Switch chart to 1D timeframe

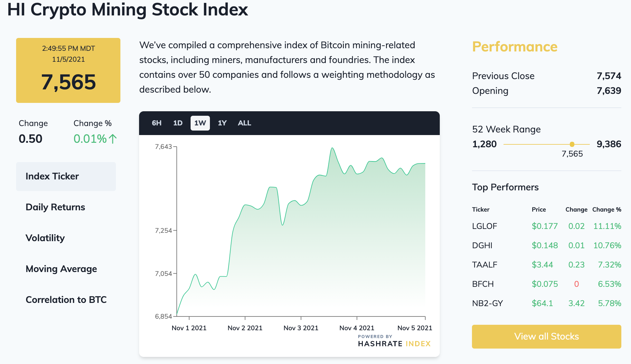pyautogui.click(x=178, y=123)
